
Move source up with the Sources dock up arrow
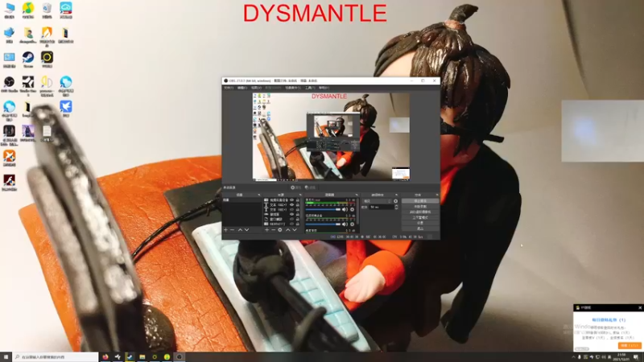(288, 230)
